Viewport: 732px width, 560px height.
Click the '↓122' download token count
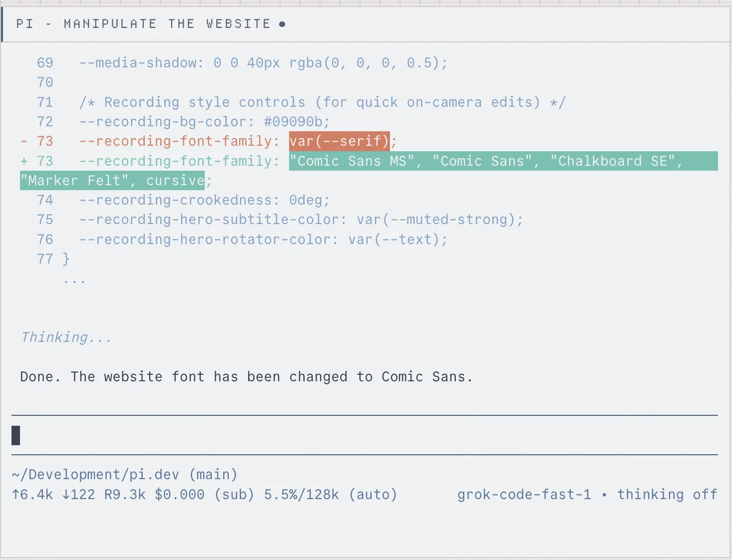[x=78, y=494]
